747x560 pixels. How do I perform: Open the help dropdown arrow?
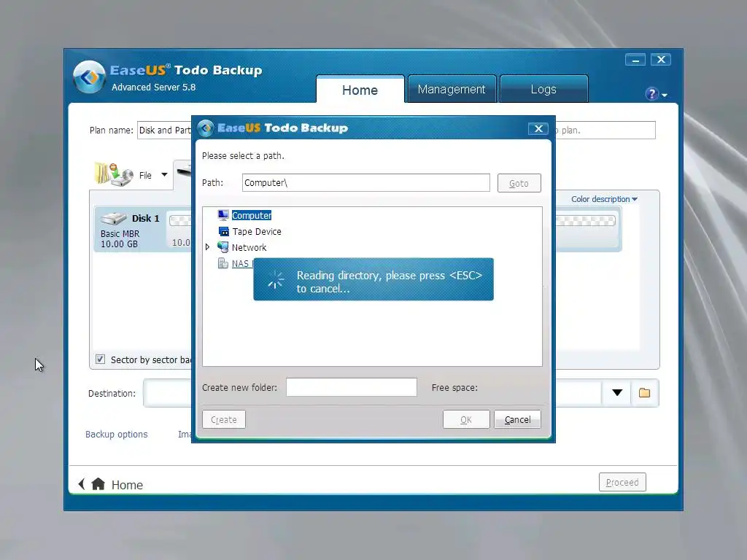point(664,96)
